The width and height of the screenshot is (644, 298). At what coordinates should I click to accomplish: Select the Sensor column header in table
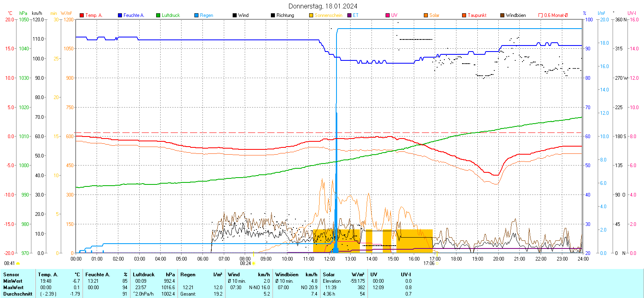tap(11, 275)
